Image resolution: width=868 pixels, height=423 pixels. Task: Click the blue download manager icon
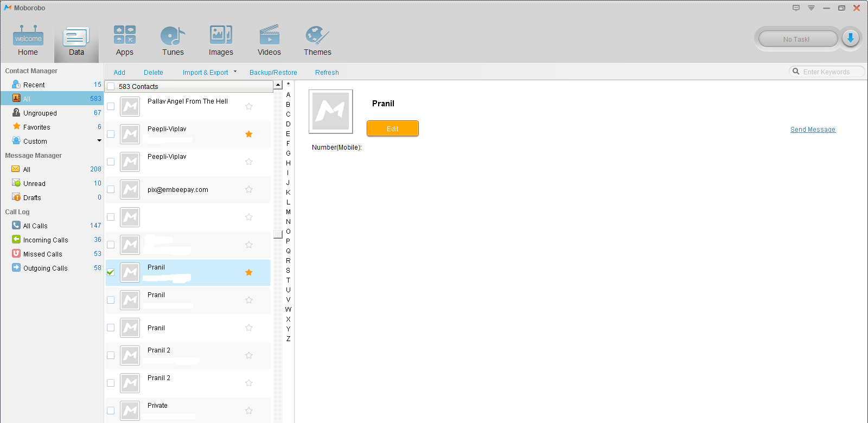(x=851, y=39)
